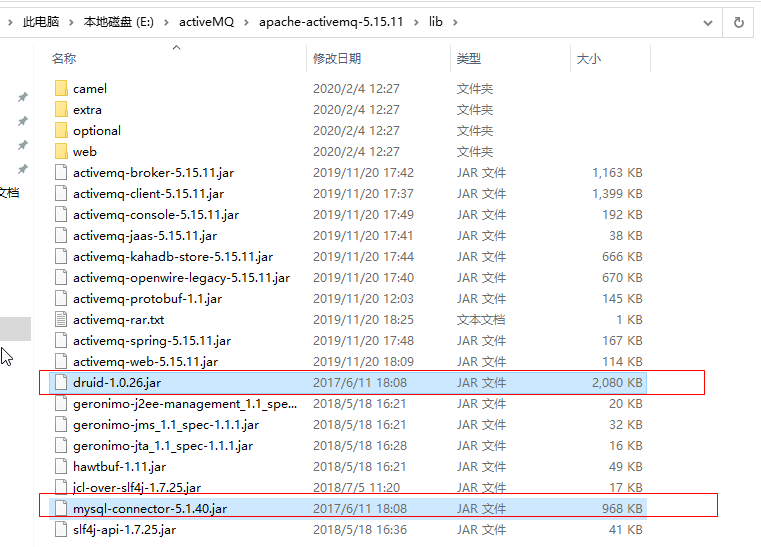Viewport: 761px width, 547px height.
Task: Select file name slf4j-api-1.7.25.jar
Action: tap(124, 530)
